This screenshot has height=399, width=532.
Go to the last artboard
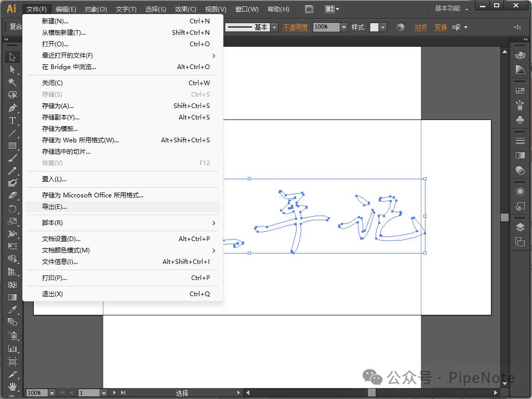[x=123, y=393]
